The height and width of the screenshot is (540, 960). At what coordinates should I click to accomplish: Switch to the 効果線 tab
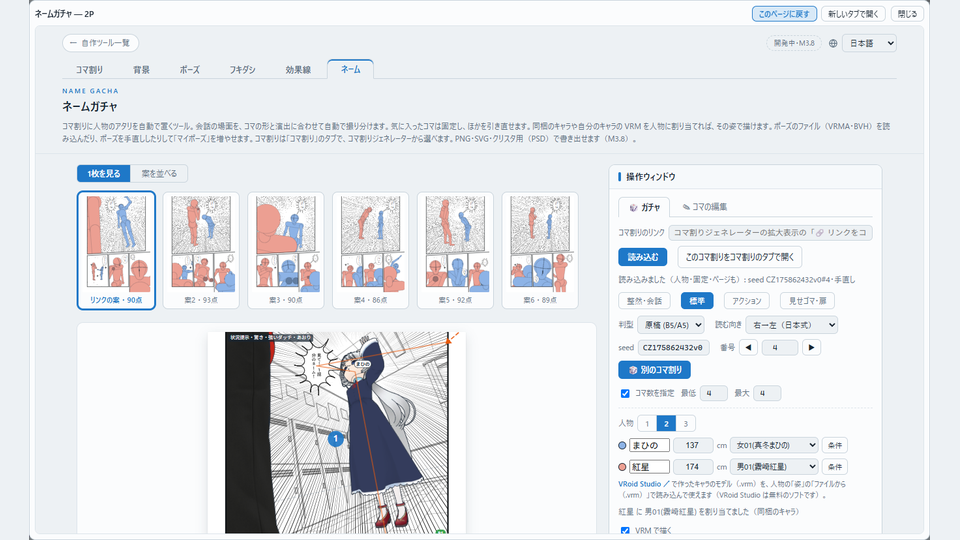tap(298, 70)
